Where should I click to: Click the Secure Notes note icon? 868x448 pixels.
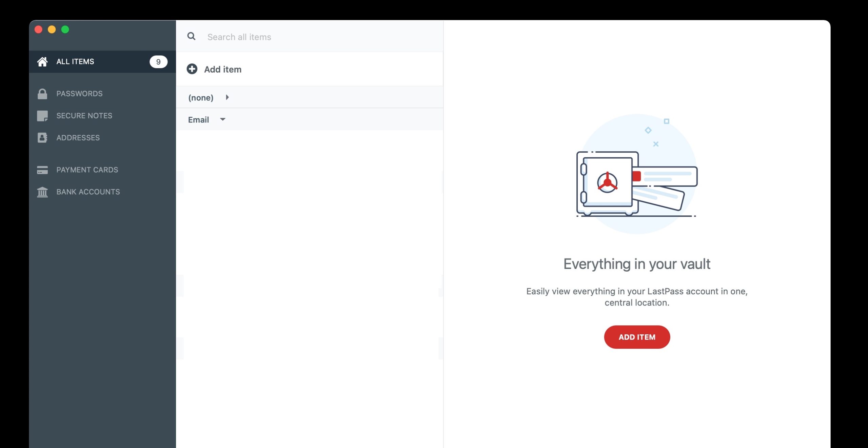click(x=42, y=116)
